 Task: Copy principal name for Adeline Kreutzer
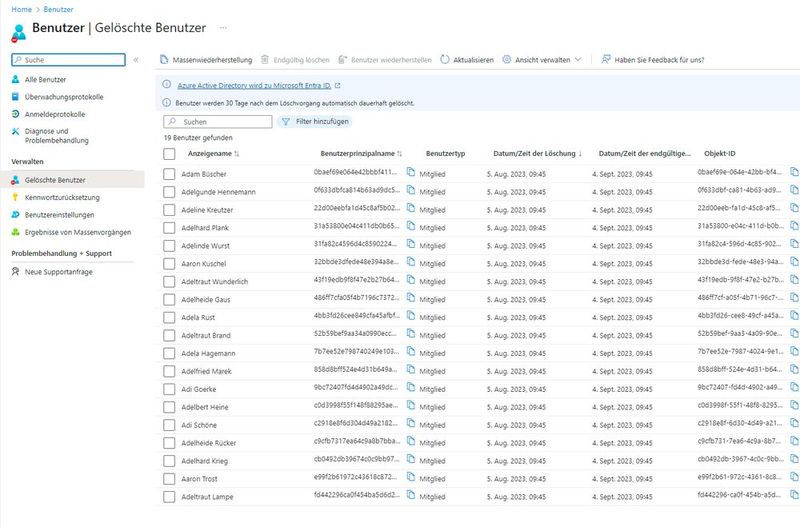411,208
